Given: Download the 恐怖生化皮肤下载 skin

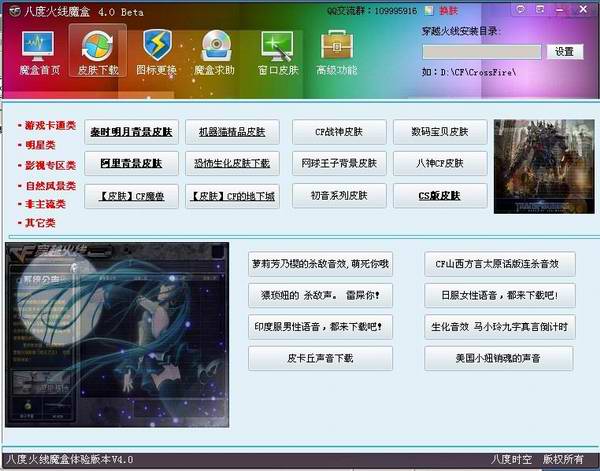Looking at the screenshot, I should coord(233,163).
